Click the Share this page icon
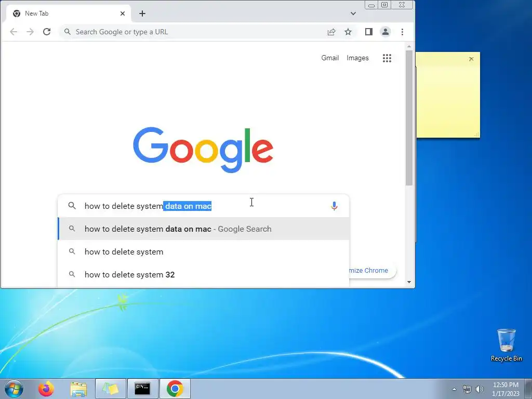 [x=331, y=32]
